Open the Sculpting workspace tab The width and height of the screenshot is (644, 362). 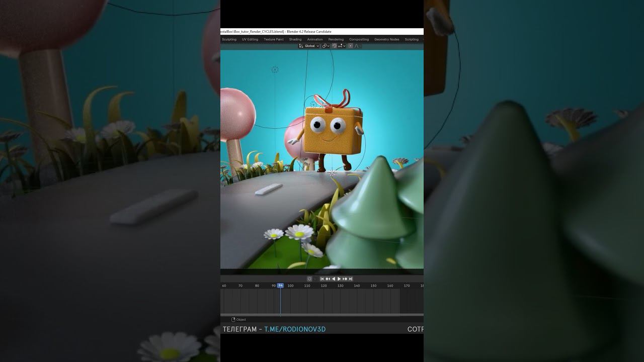[x=229, y=39]
